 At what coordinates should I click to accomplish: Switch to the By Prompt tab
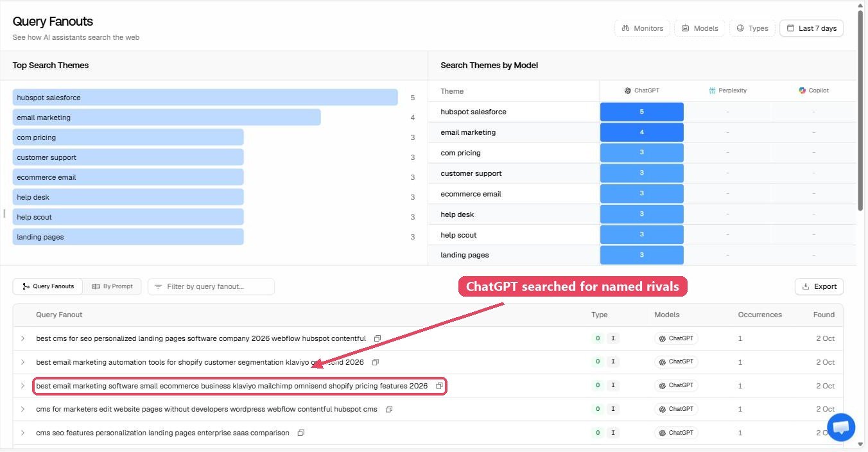[112, 286]
